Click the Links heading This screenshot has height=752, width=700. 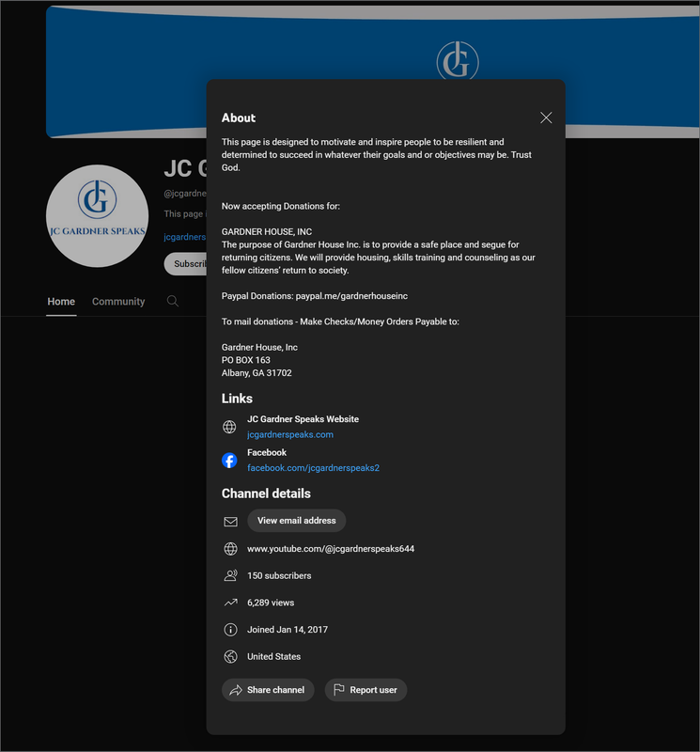(237, 399)
